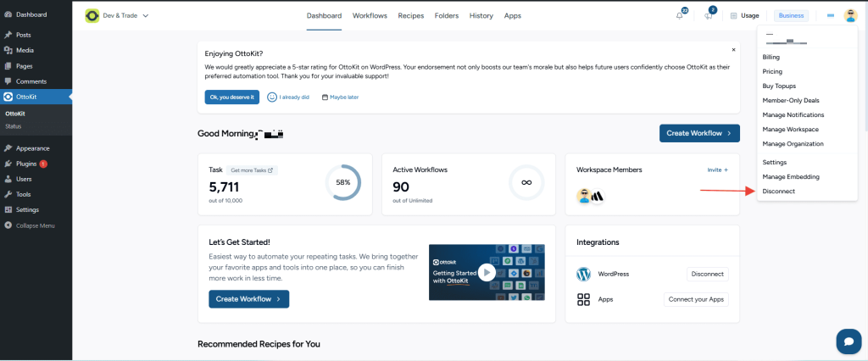Open the announcements megaphone icon
This screenshot has height=361, width=868.
[708, 16]
